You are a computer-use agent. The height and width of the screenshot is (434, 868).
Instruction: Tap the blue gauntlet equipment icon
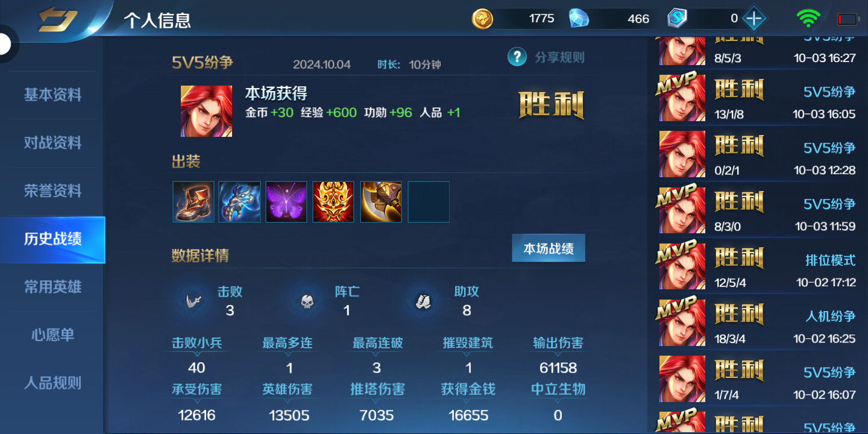click(240, 202)
